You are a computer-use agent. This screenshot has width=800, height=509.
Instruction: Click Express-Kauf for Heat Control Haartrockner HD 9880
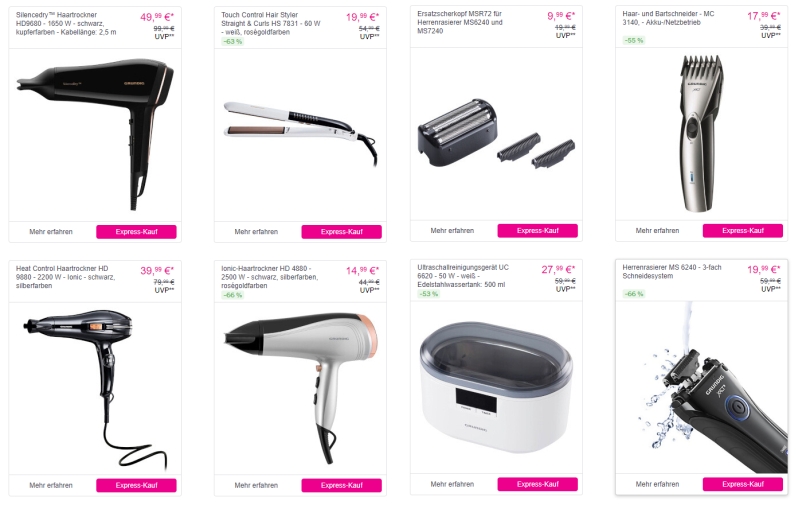pos(136,485)
